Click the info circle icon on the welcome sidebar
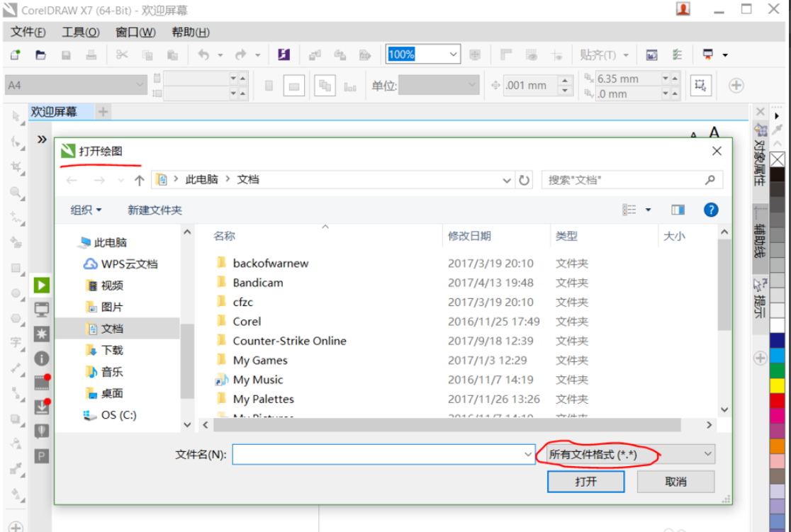This screenshot has height=532, width=791. tap(42, 358)
